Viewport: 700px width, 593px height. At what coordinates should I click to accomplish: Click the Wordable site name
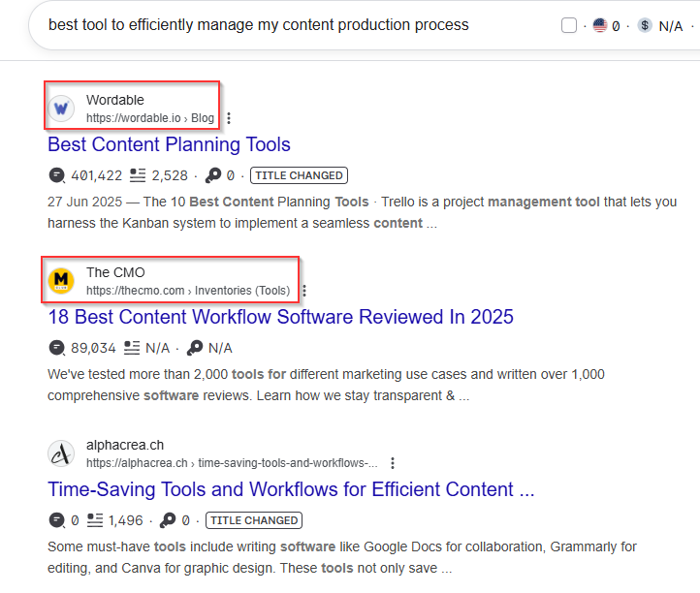point(115,100)
